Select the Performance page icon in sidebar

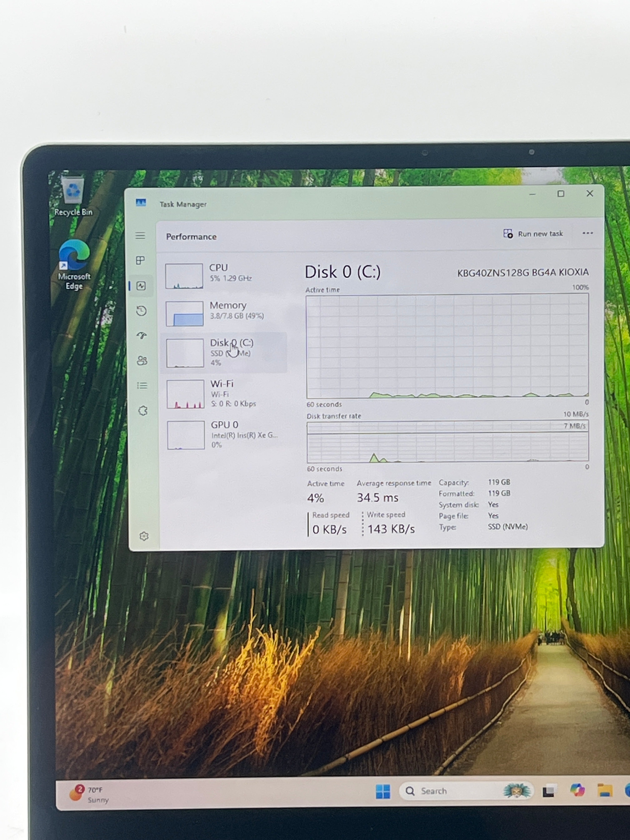[x=141, y=286]
